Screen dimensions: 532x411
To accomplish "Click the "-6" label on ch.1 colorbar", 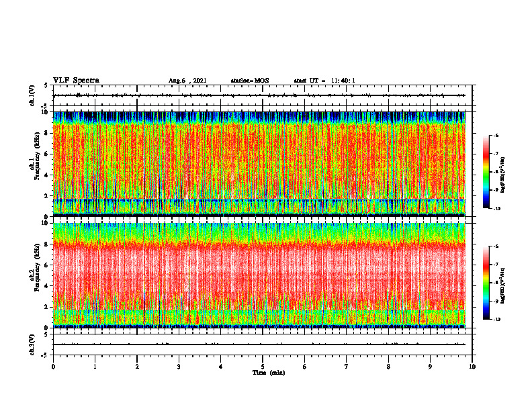I will click(496, 135).
